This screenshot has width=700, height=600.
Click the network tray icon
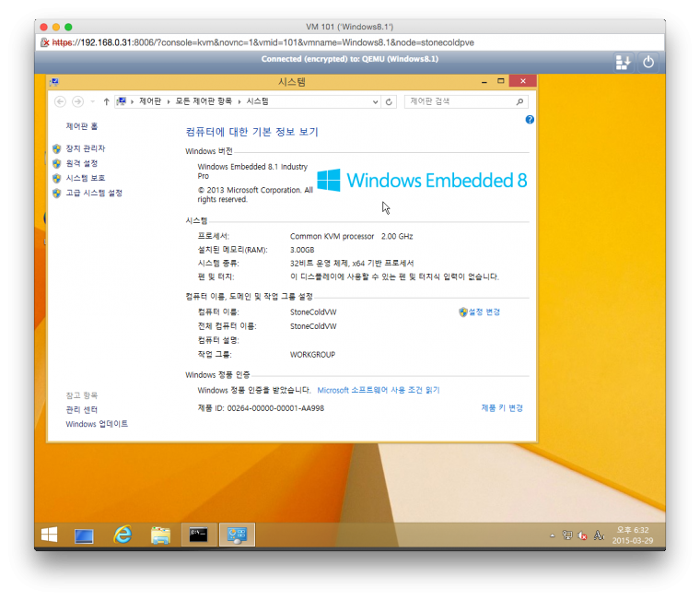click(567, 535)
